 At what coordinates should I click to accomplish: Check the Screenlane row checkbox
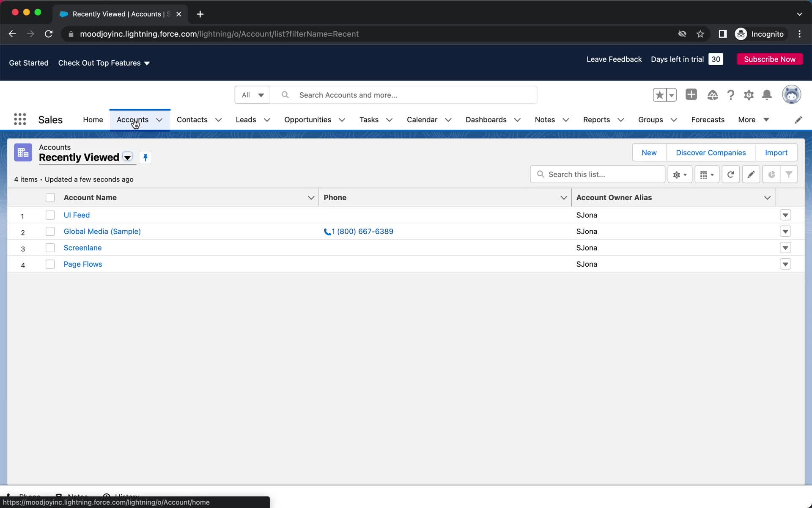[x=50, y=248]
